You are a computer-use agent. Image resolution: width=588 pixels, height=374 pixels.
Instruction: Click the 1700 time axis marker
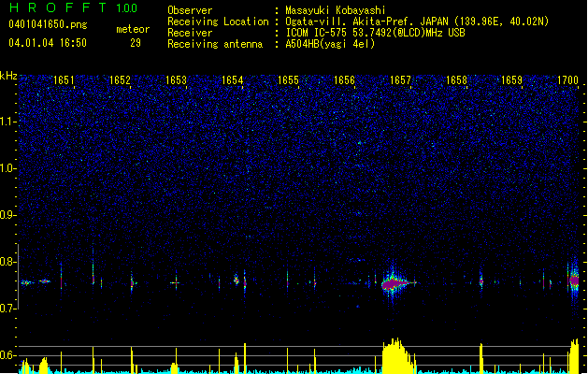[567, 80]
